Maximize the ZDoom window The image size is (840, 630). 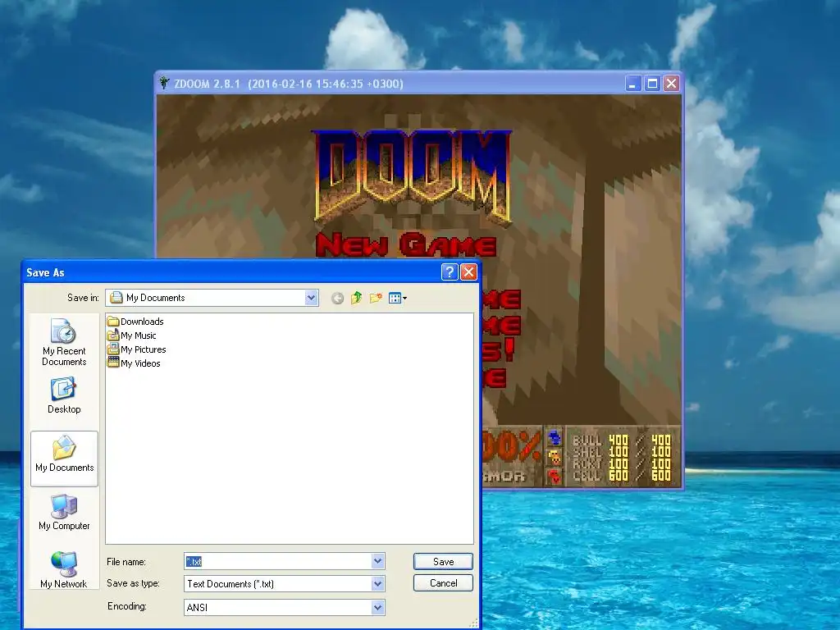click(652, 84)
